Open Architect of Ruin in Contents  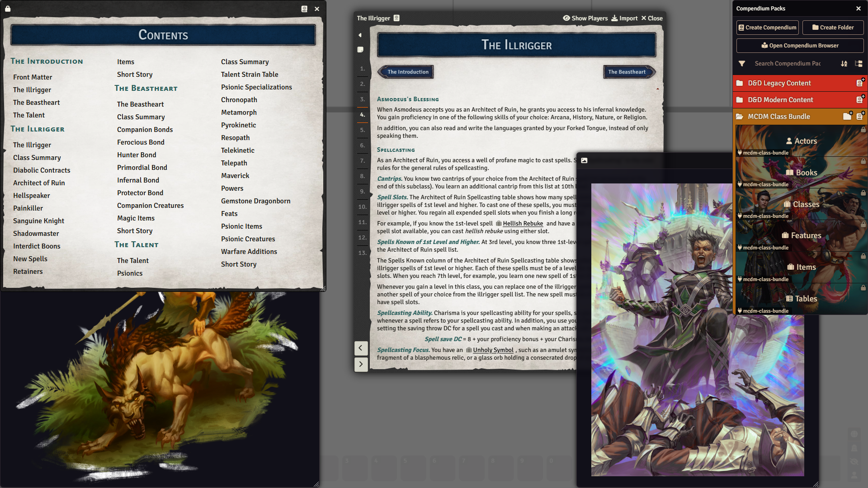tap(39, 183)
